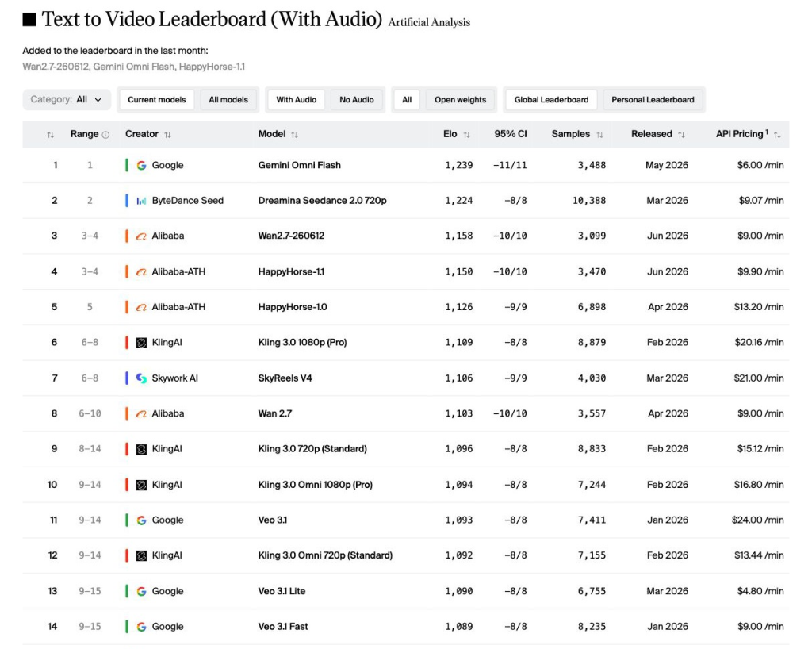Click the $4.80 /min price cell

pyautogui.click(x=760, y=591)
